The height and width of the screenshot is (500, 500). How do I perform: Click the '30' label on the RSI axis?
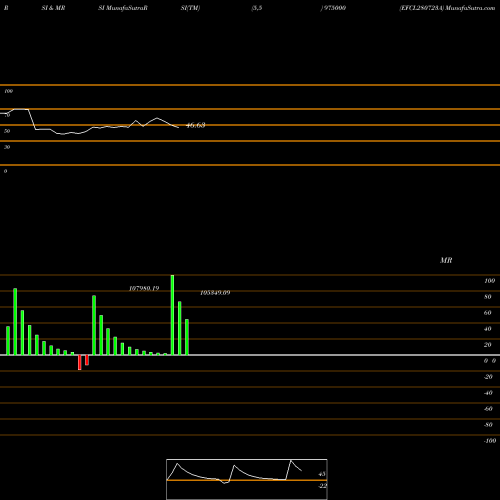[7, 147]
